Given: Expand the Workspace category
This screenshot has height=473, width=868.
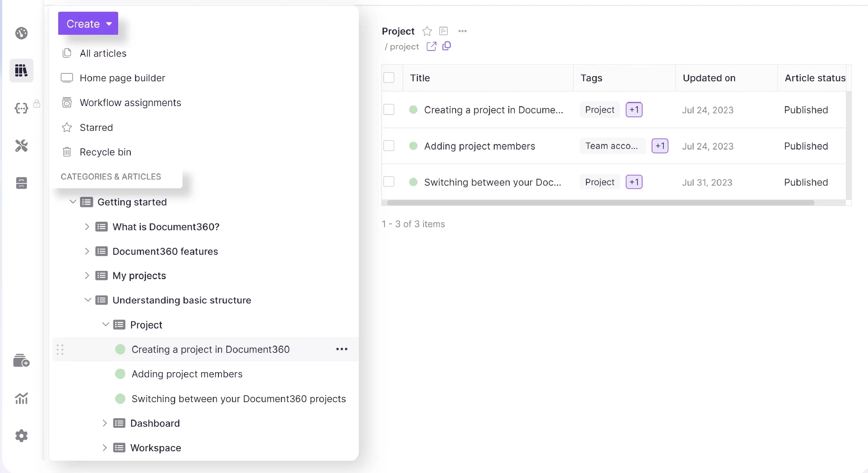Looking at the screenshot, I should [105, 447].
